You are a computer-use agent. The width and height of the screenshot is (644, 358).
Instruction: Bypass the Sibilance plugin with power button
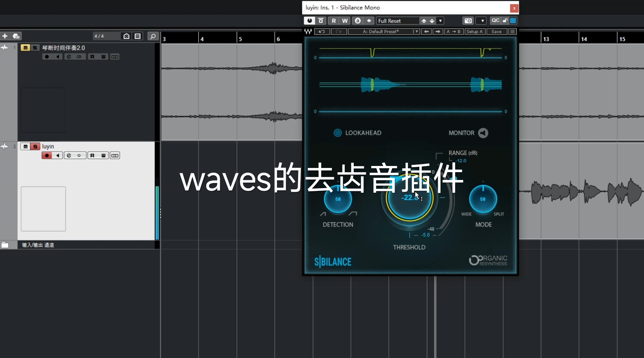309,21
